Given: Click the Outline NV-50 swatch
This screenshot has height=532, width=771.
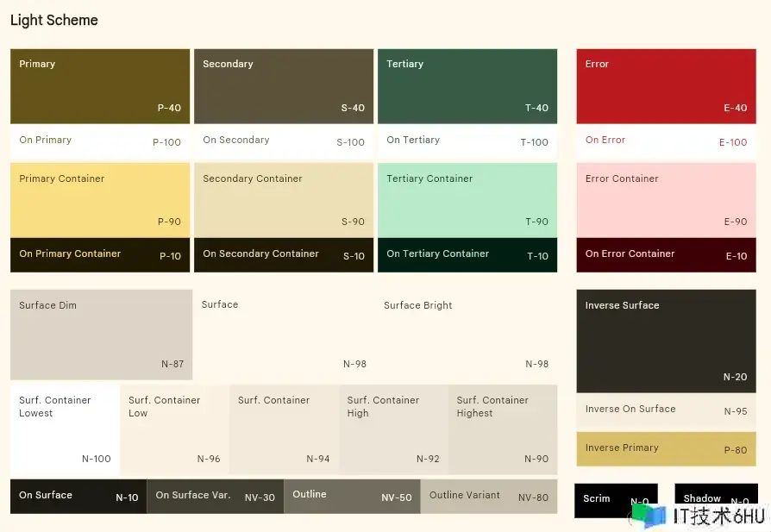Looking at the screenshot, I should pyautogui.click(x=352, y=497).
